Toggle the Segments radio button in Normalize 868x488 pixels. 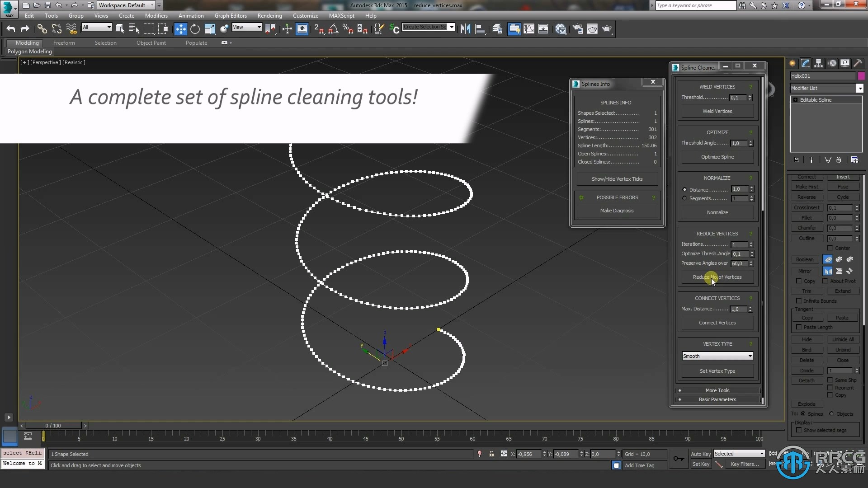(x=685, y=198)
